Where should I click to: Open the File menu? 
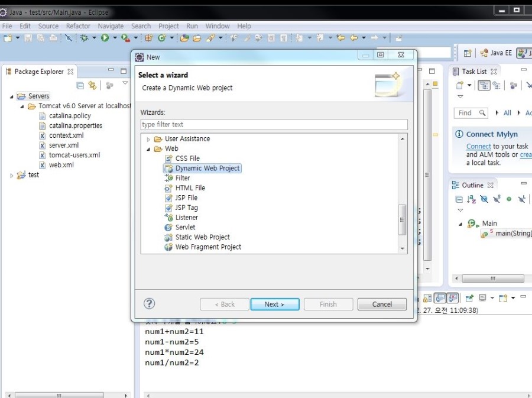[7, 26]
